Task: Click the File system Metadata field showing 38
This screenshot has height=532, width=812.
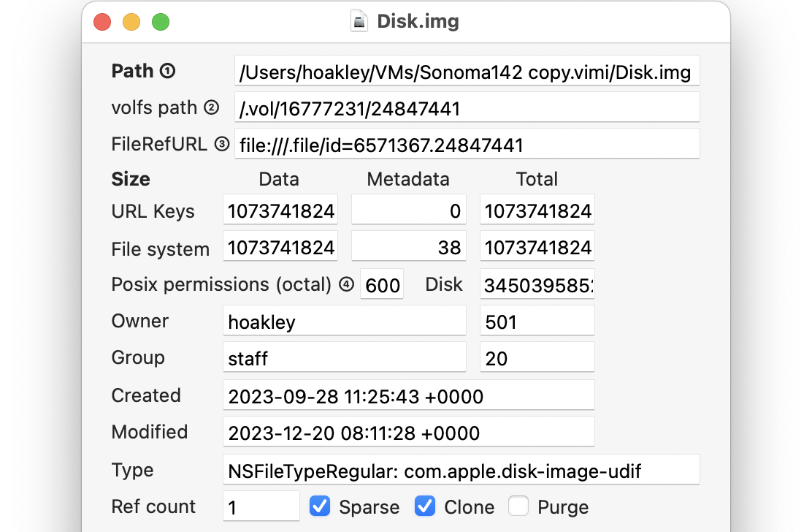Action: point(409,246)
